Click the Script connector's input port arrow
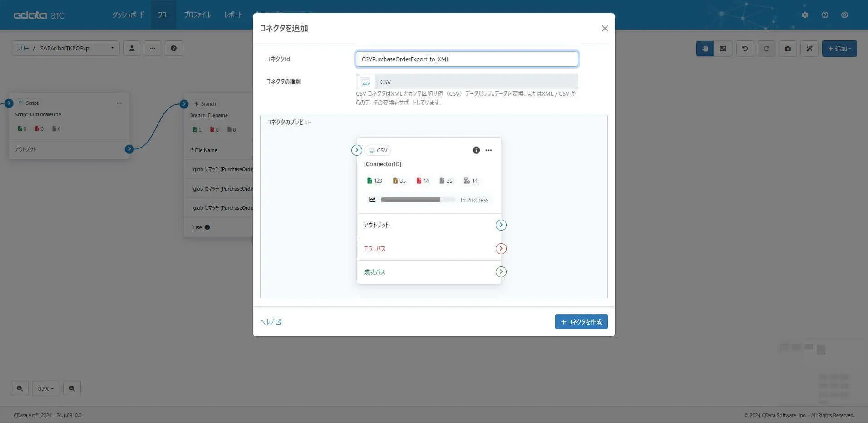The height and width of the screenshot is (423, 868). point(9,103)
